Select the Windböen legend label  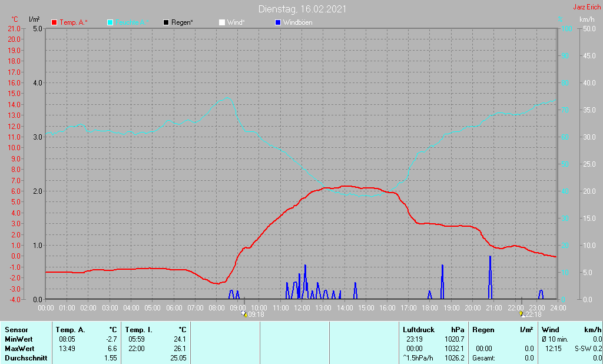(x=297, y=23)
